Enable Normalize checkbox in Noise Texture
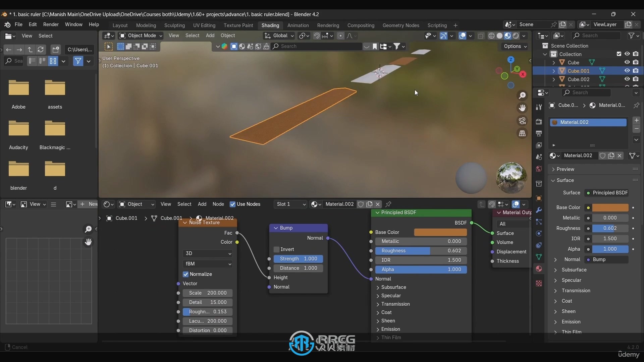The width and height of the screenshot is (644, 362). (x=186, y=274)
